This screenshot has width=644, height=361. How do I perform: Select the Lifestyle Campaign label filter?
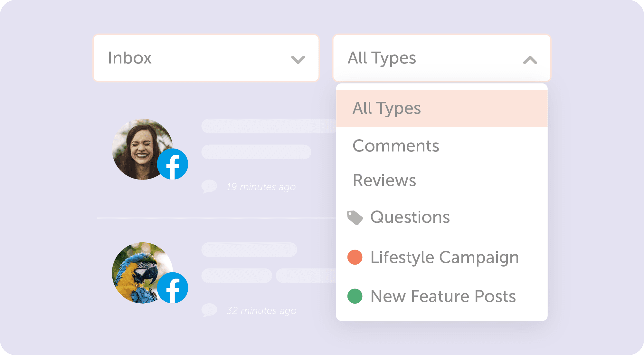(442, 257)
